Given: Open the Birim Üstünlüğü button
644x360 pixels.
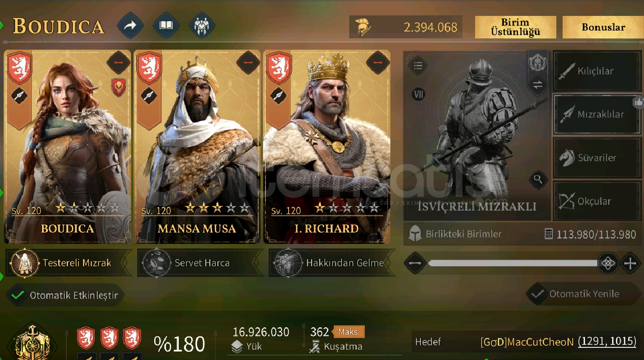Looking at the screenshot, I should [515, 27].
